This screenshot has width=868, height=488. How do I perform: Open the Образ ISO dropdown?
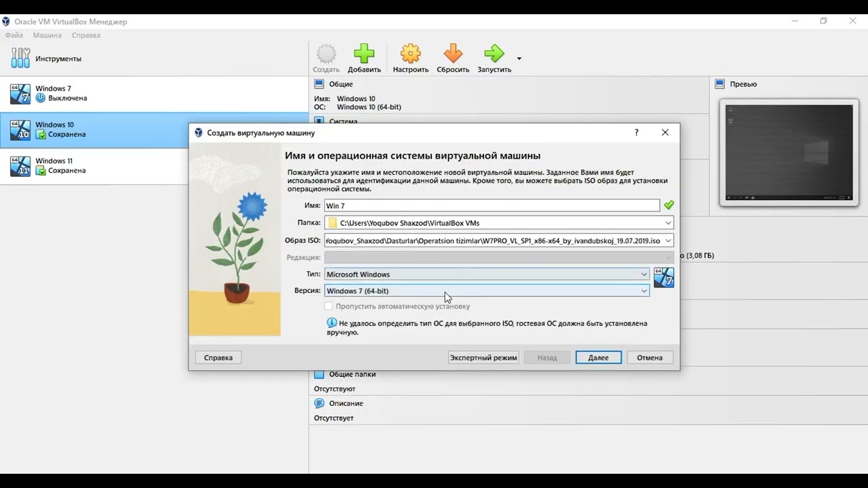(668, 241)
